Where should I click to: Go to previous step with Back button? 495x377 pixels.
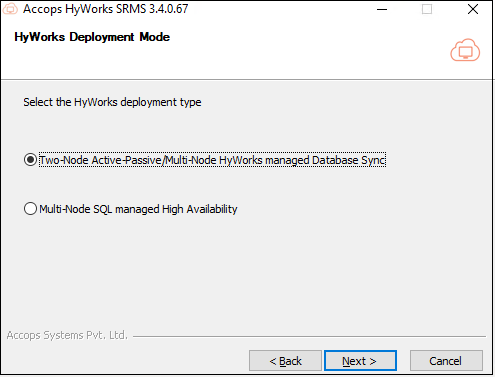[285, 360]
